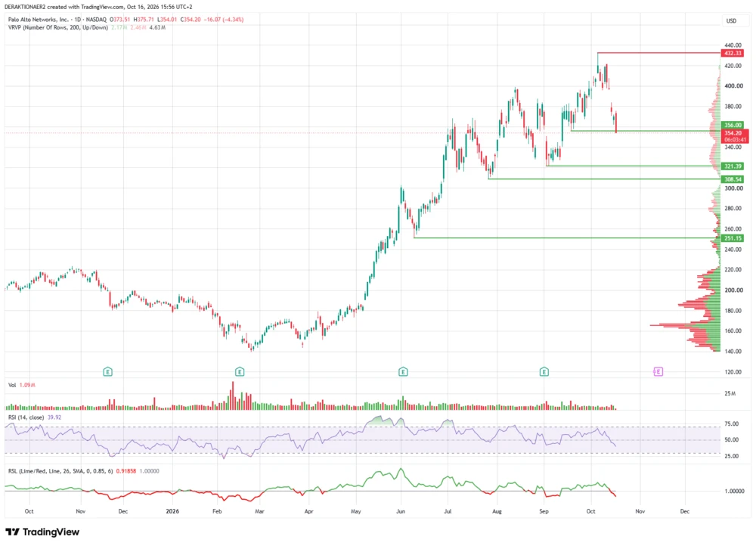Click the earnings marker below June
This screenshot has height=546, width=756.
[x=403, y=372]
